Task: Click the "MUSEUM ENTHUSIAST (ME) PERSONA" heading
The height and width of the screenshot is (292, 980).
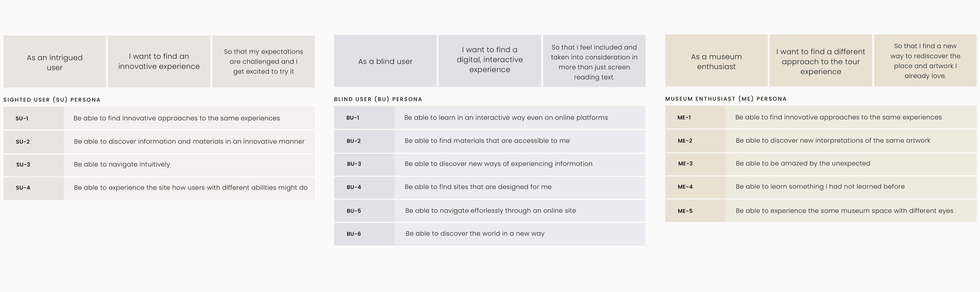Action: 725,99
